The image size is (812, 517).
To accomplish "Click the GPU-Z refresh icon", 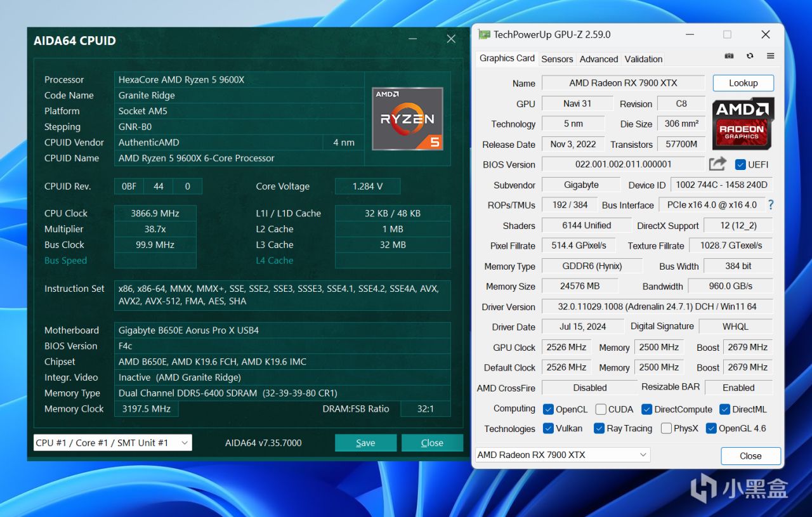I will coord(750,56).
